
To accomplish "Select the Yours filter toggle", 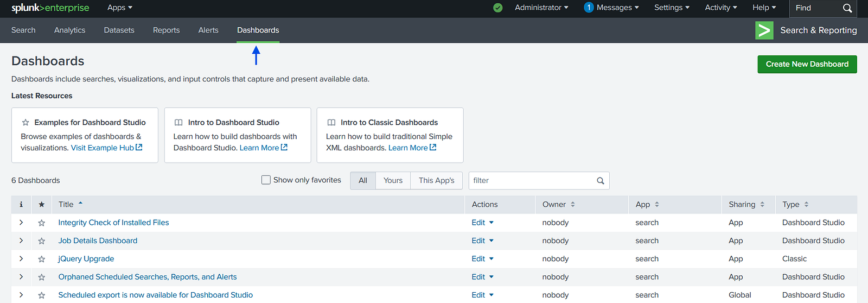I will (x=393, y=180).
